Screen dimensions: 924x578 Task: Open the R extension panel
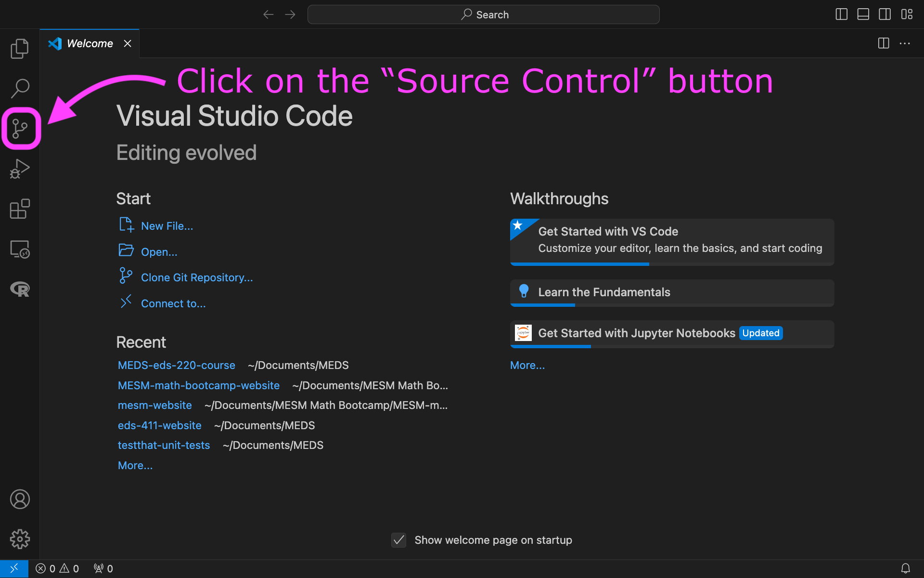tap(20, 289)
